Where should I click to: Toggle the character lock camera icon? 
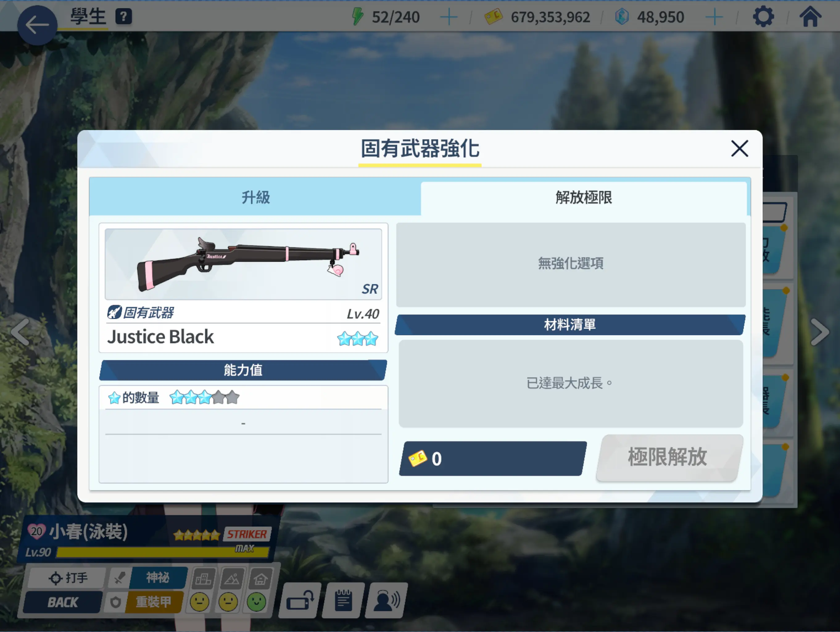pyautogui.click(x=300, y=601)
